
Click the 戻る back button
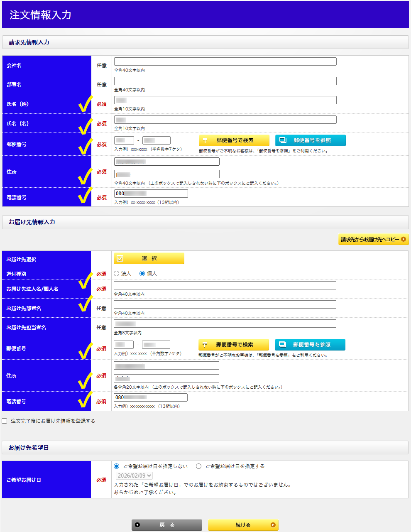pyautogui.click(x=166, y=525)
